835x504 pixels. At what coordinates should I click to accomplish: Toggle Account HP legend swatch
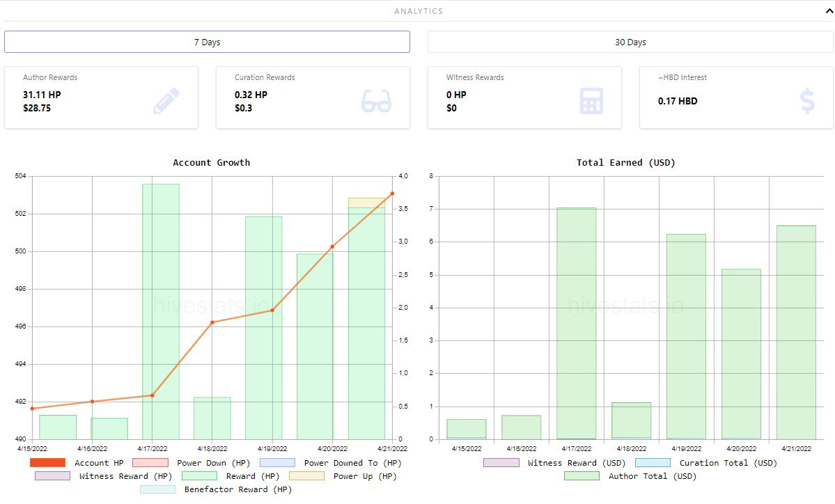48,463
